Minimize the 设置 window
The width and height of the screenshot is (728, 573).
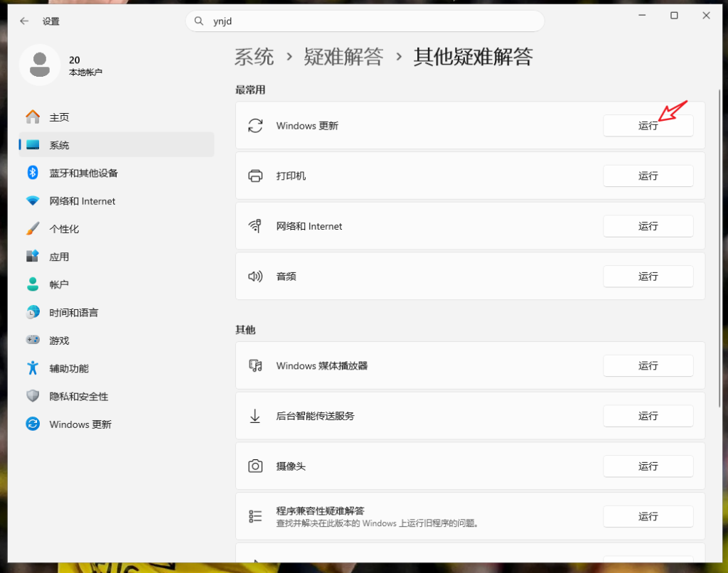point(642,16)
